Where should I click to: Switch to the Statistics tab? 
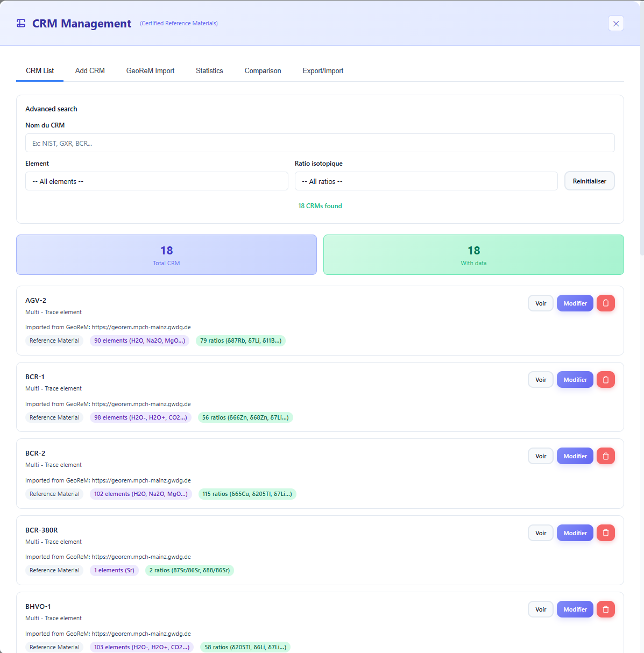(209, 70)
